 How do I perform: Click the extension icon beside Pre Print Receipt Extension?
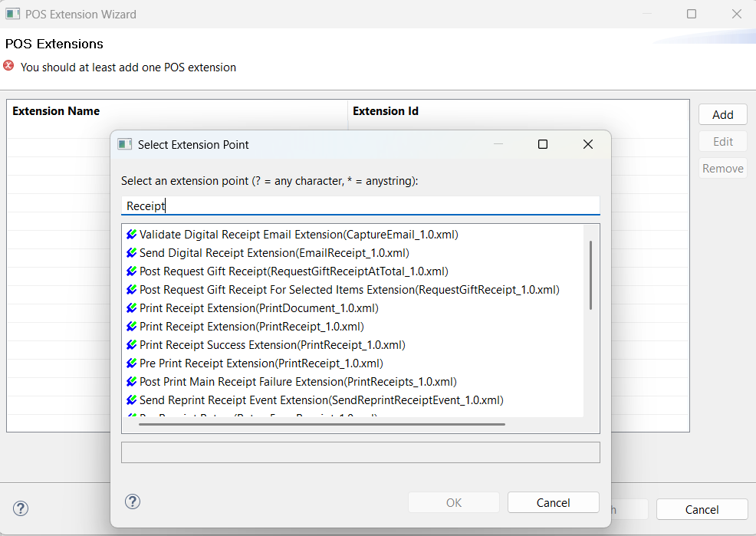[130, 363]
